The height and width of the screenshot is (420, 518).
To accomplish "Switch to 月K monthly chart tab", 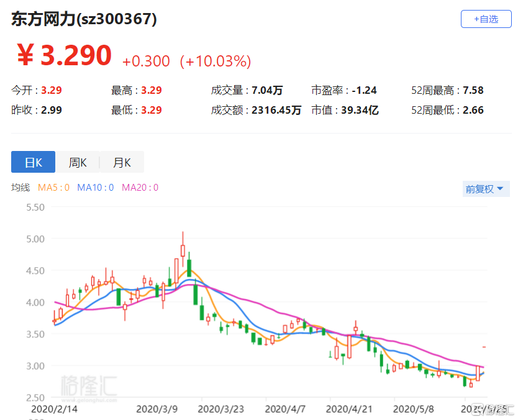I will 122,162.
